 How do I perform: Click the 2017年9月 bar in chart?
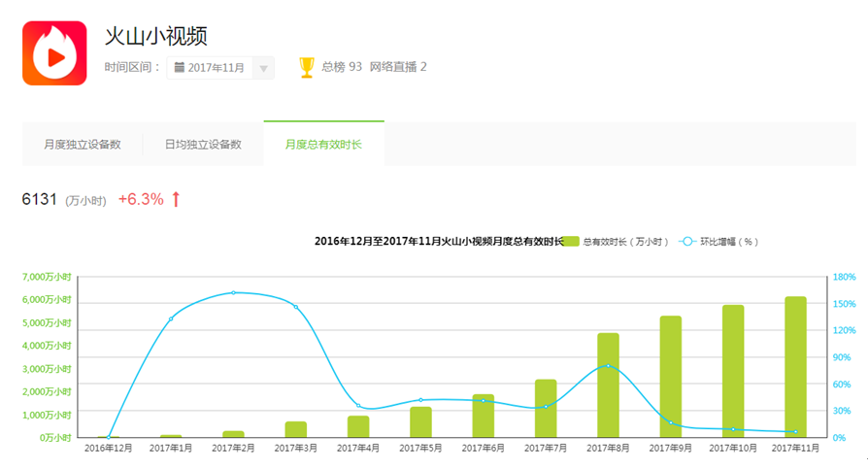pyautogui.click(x=670, y=377)
